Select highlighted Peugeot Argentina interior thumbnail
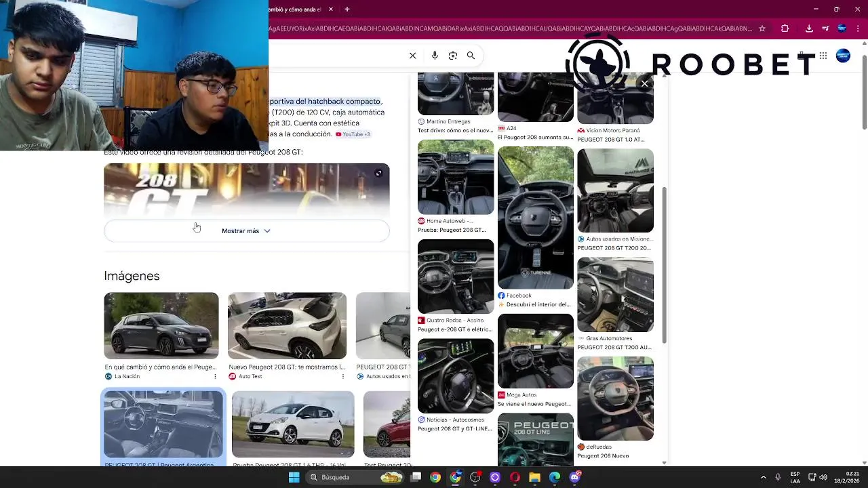Screen dimensions: 868x488 click(x=163, y=425)
